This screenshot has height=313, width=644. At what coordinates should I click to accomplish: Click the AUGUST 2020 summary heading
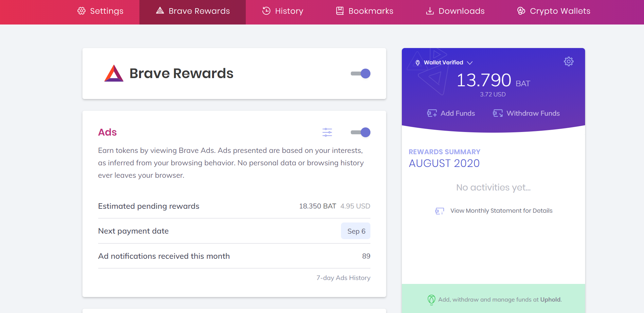(444, 163)
